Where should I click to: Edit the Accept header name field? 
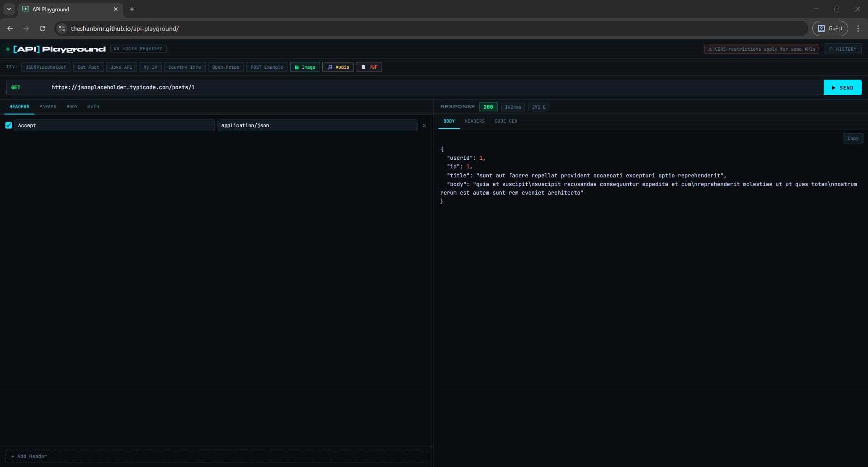pos(114,125)
